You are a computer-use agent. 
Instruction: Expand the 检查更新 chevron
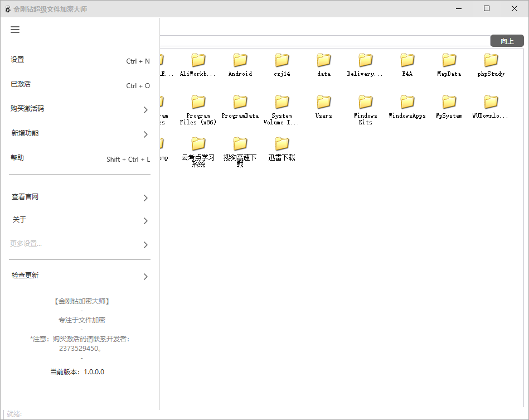145,277
